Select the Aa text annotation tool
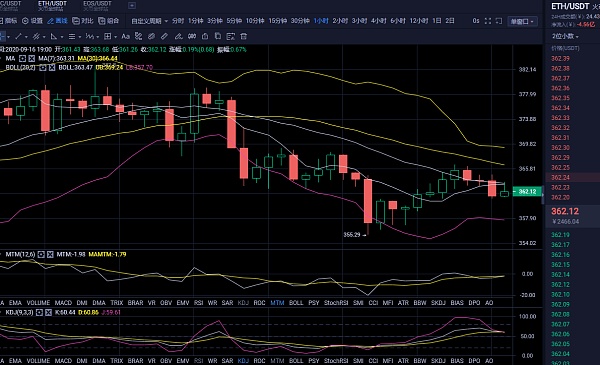Viewport: 600px width, 365px height. [125, 36]
